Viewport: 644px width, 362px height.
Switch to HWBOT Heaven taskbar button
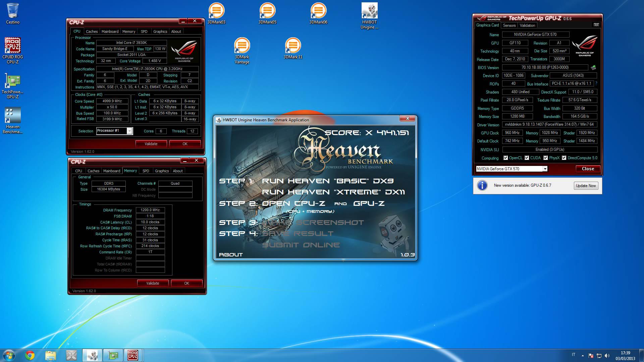pos(92,355)
